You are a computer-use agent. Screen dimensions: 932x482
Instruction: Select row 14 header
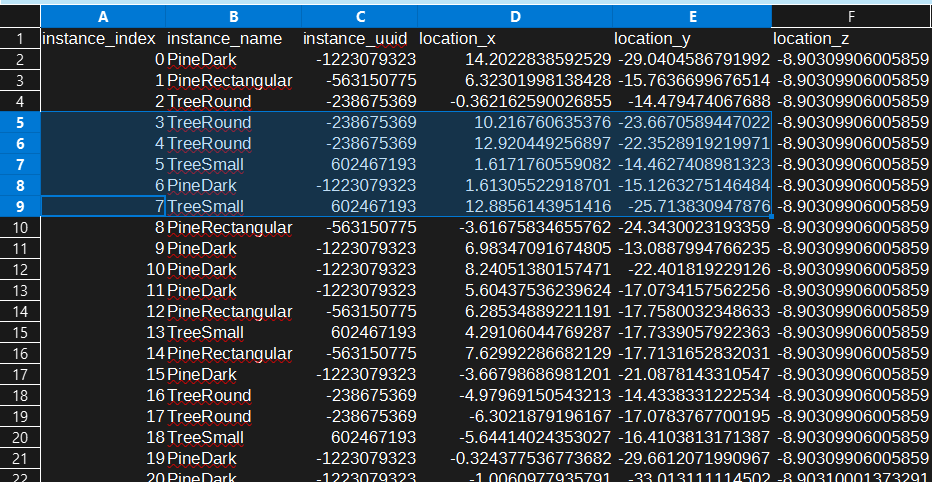coord(19,311)
